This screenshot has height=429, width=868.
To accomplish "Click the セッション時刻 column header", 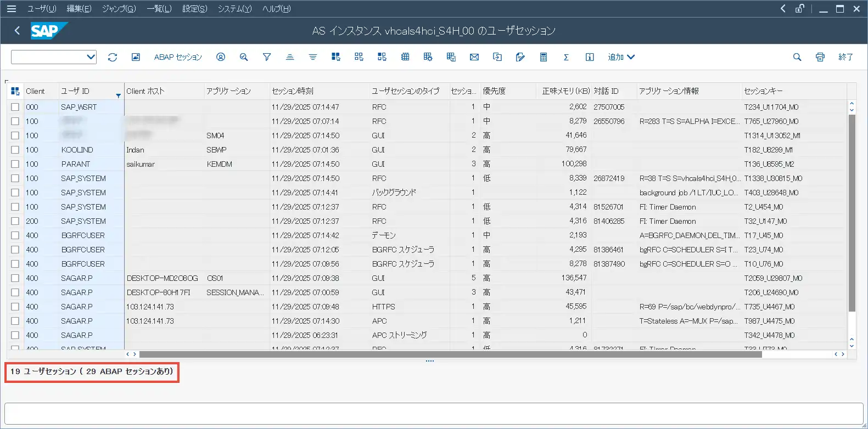I will (320, 91).
